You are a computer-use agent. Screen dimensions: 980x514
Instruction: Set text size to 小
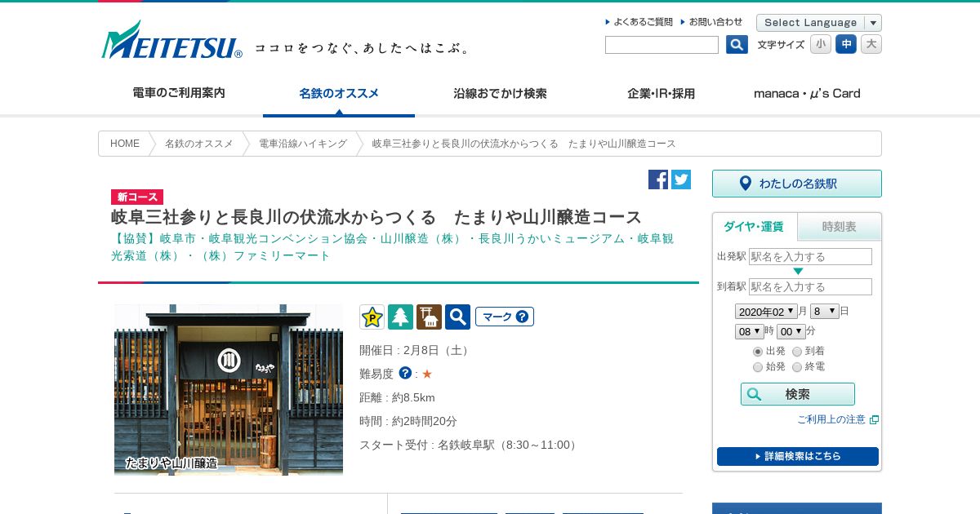(x=821, y=44)
